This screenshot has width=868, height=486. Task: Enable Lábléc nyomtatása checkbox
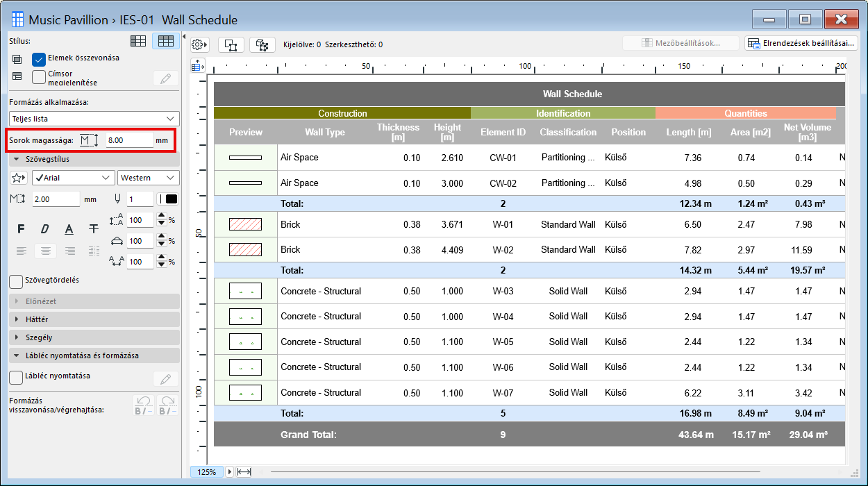pyautogui.click(x=16, y=377)
